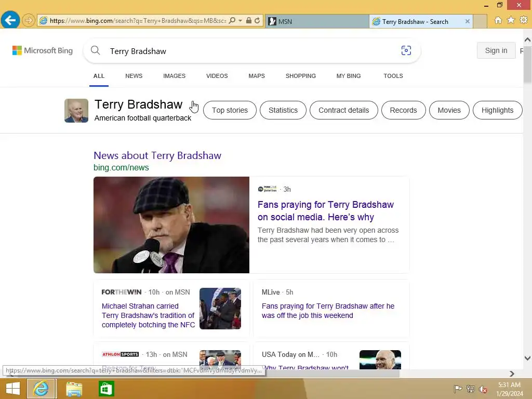Open the Windows Store taskbar icon

point(106,389)
